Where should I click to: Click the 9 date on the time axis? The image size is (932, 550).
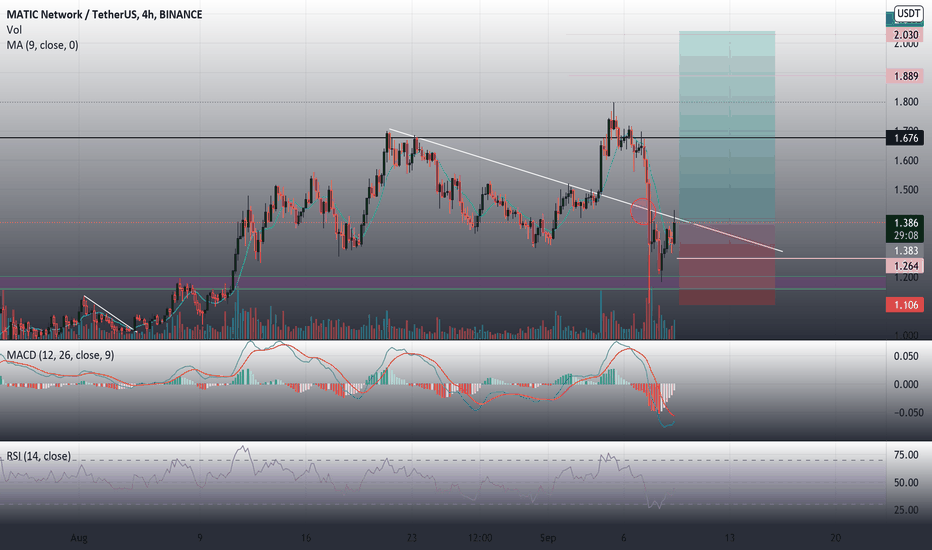tap(200, 538)
